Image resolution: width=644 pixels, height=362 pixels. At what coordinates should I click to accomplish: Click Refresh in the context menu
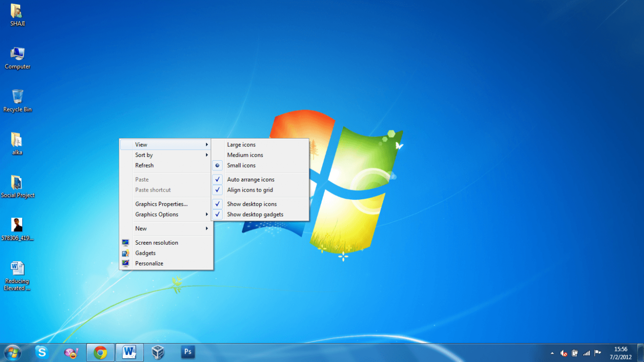[144, 166]
